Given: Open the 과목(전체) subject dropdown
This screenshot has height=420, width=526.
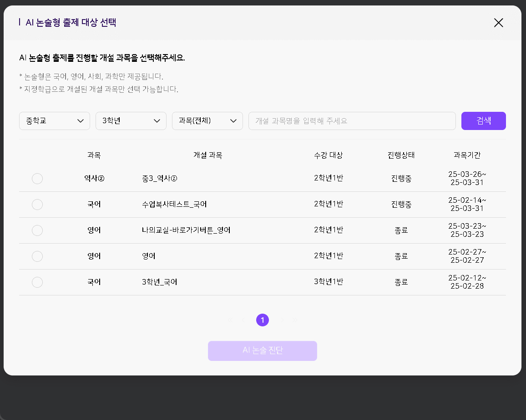Looking at the screenshot, I should tap(207, 121).
